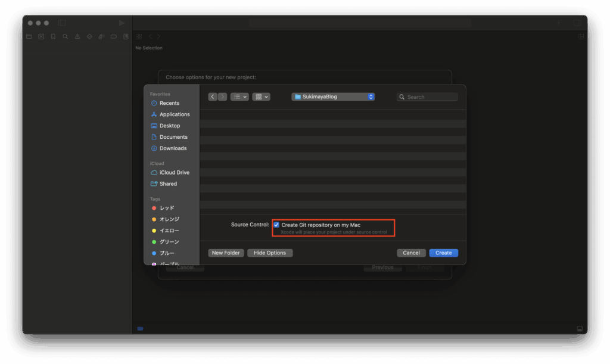This screenshot has width=610, height=364.
Task: Click the New Folder button
Action: tap(226, 253)
